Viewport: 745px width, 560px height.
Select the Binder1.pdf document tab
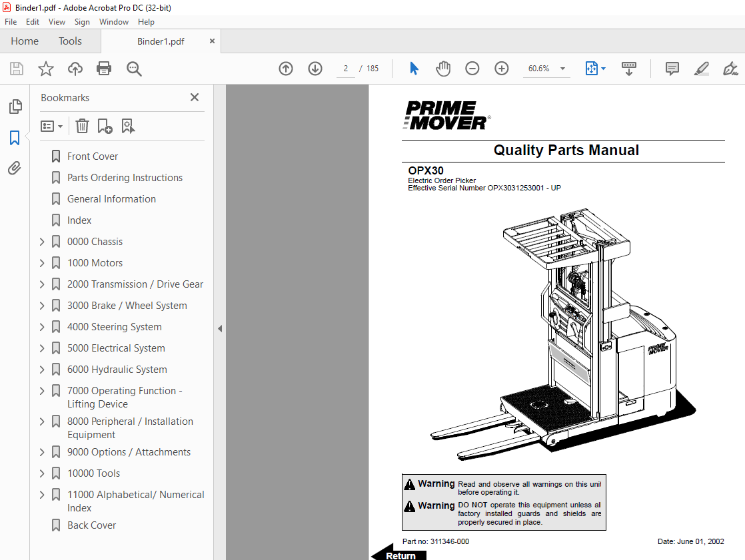(x=161, y=41)
